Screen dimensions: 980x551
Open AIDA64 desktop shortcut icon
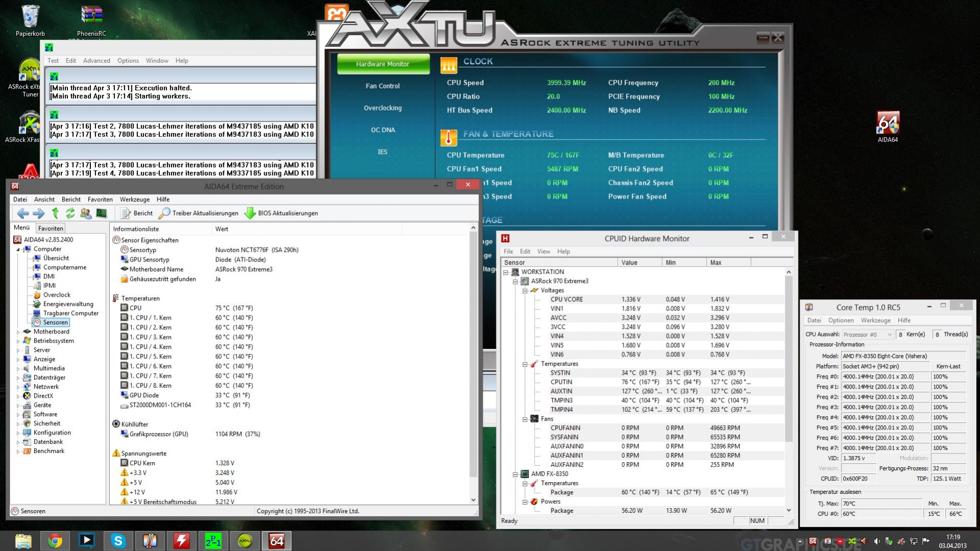pos(888,127)
